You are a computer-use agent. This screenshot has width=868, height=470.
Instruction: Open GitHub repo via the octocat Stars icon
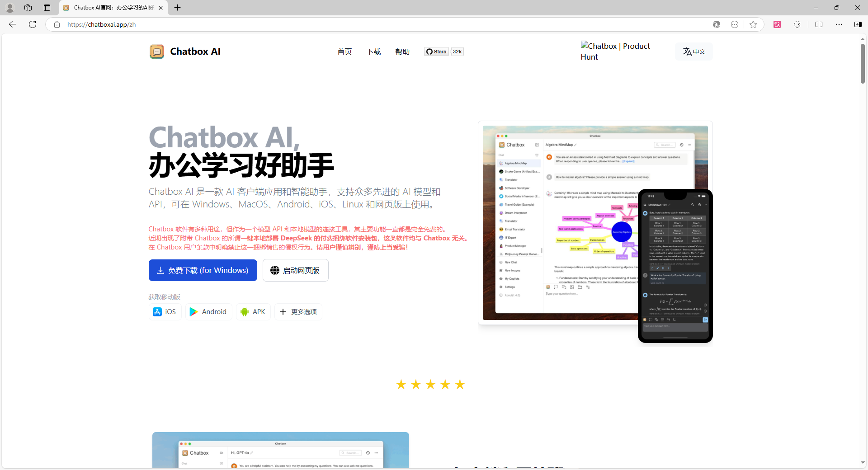(x=429, y=52)
